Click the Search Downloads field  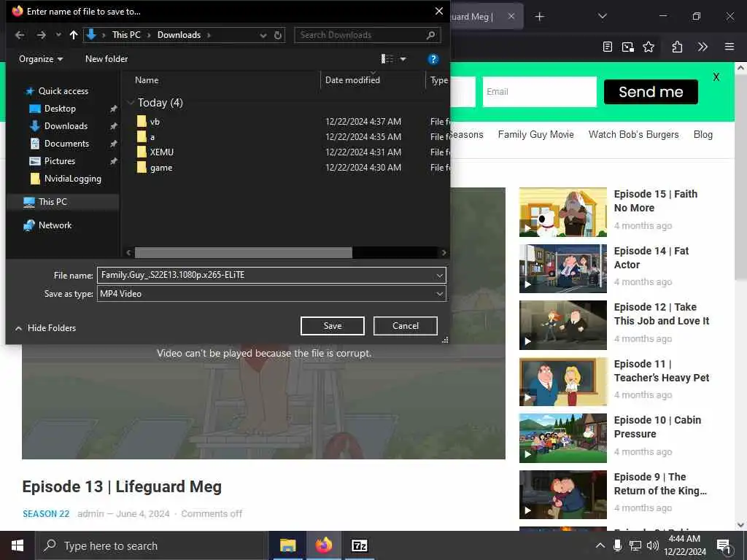[368, 35]
